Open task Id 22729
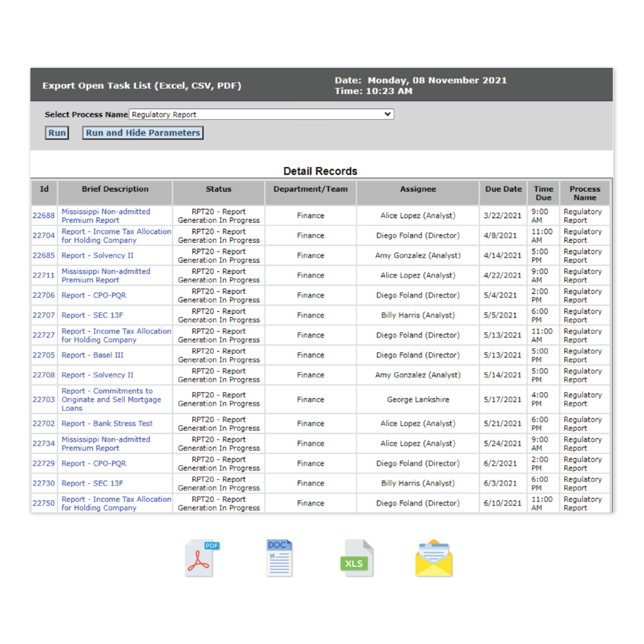The image size is (644, 644). 44,463
